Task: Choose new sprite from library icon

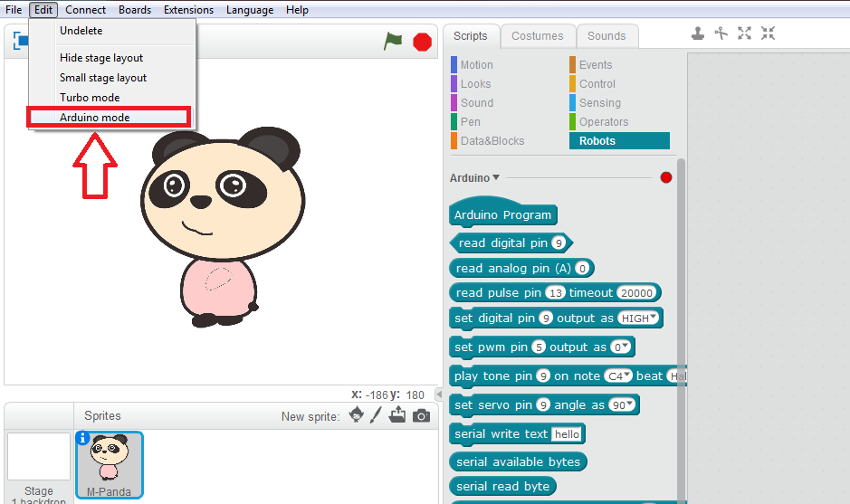Action: point(357,415)
